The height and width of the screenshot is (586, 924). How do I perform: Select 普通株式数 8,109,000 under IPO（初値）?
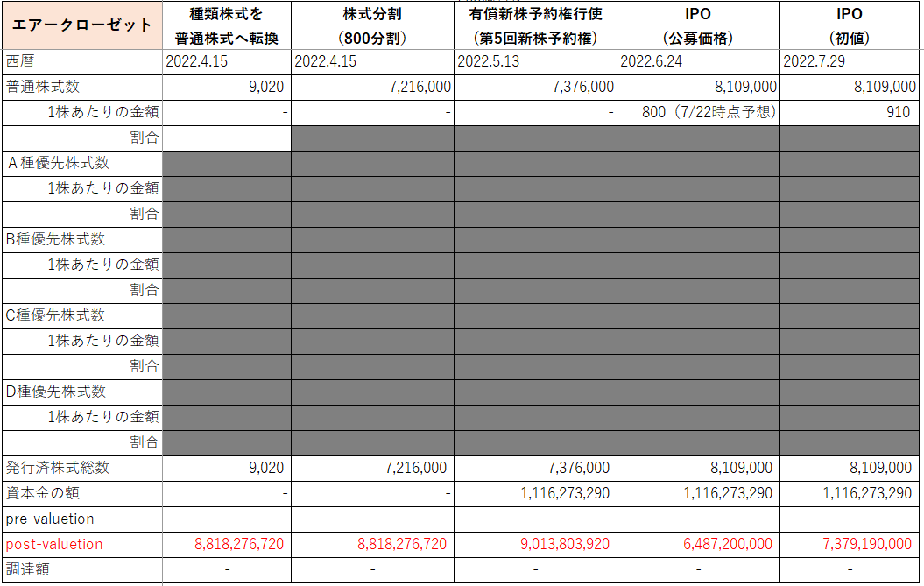coord(885,87)
